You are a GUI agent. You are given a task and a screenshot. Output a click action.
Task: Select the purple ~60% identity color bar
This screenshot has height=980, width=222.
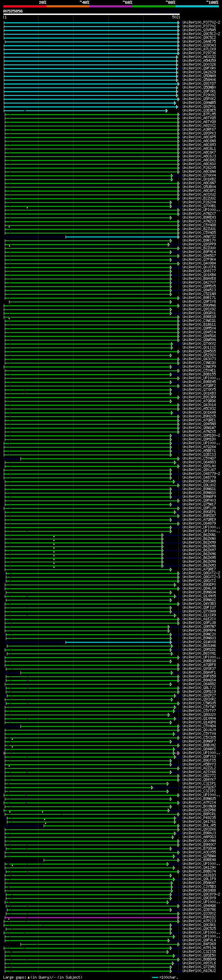point(111,6)
